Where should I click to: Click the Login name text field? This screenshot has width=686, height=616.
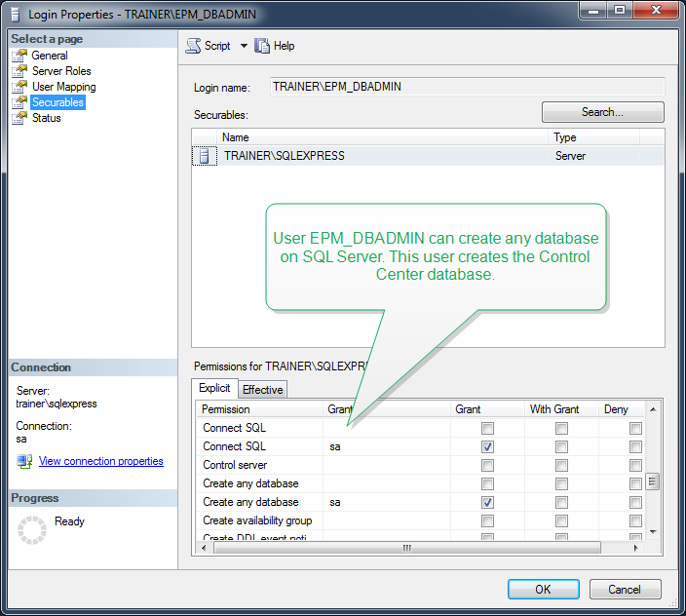[x=466, y=87]
